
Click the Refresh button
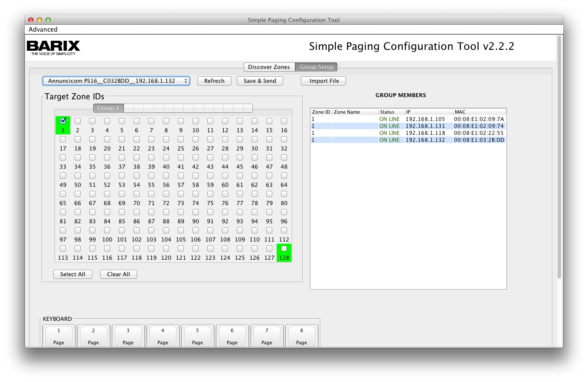pos(214,81)
